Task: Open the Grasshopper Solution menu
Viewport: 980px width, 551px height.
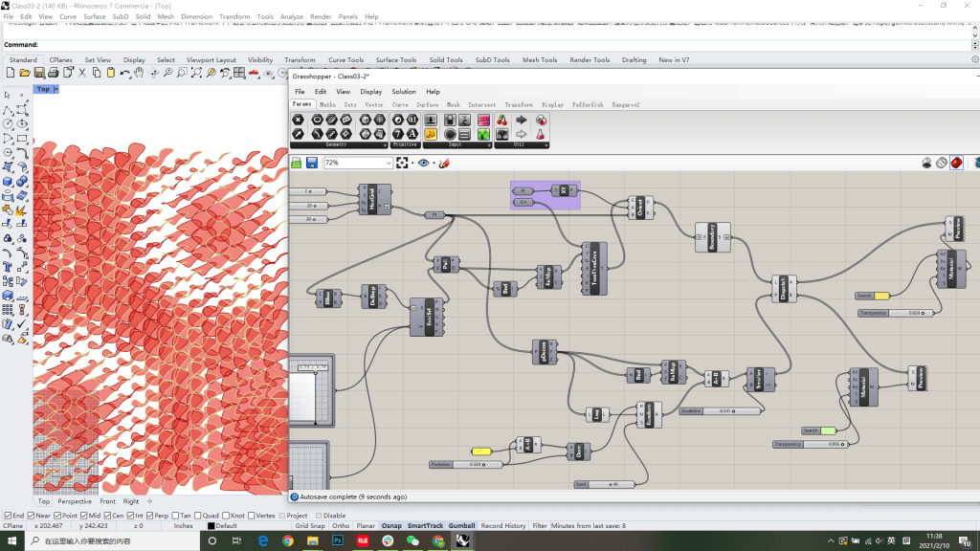Action: 403,92
